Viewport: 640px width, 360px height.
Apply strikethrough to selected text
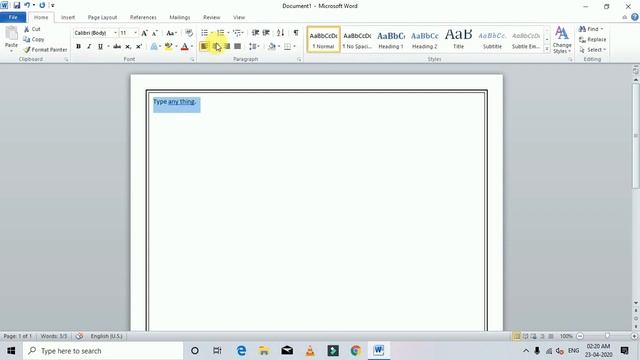coord(117,47)
